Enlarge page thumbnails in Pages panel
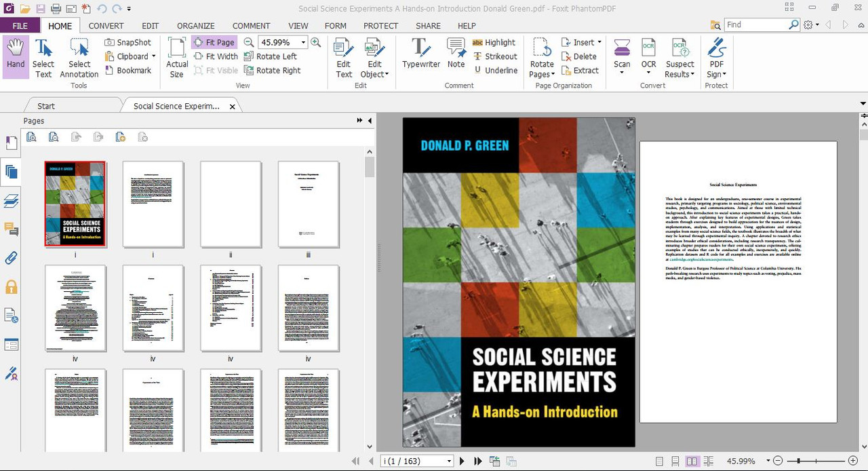The height and width of the screenshot is (471, 868). 31,137
